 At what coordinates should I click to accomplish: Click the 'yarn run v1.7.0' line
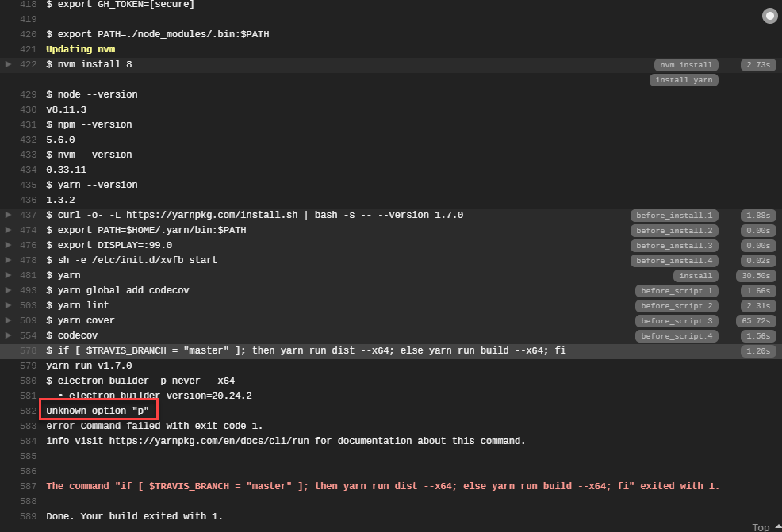pyautogui.click(x=90, y=366)
